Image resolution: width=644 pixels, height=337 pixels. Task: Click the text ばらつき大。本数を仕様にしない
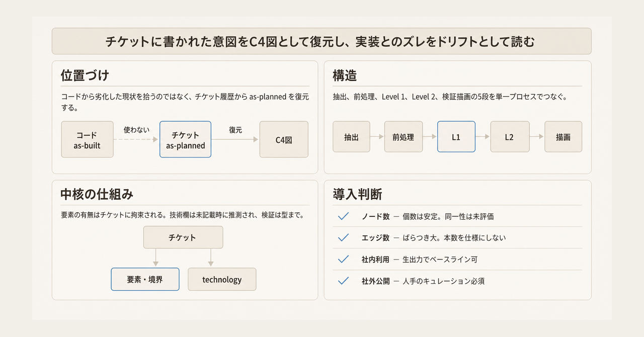click(454, 237)
